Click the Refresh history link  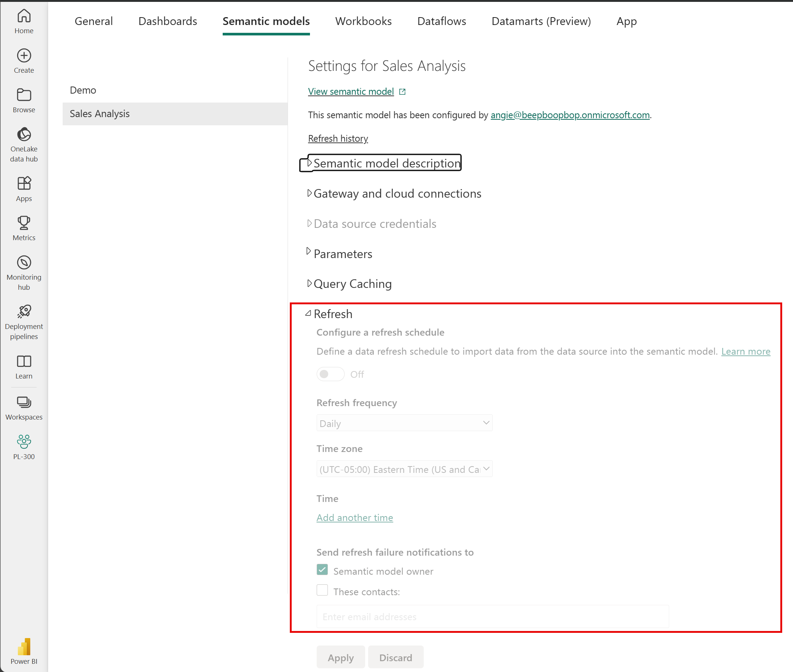pos(338,138)
